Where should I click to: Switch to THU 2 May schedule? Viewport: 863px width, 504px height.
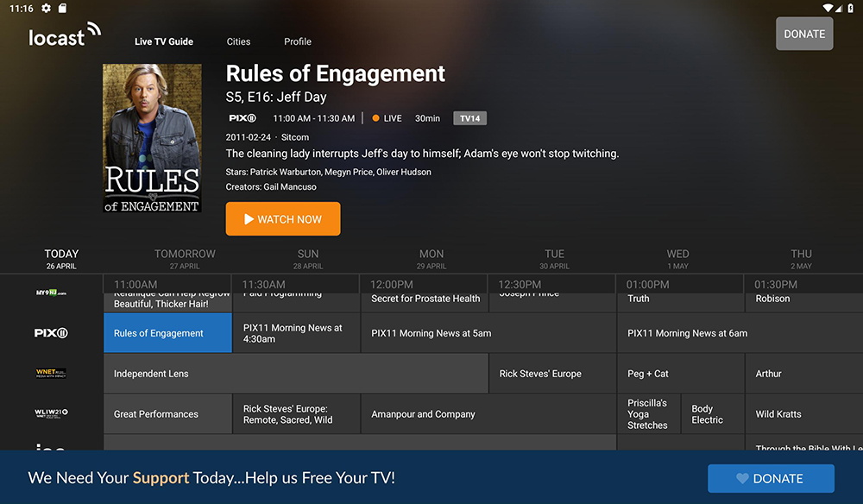(x=802, y=259)
